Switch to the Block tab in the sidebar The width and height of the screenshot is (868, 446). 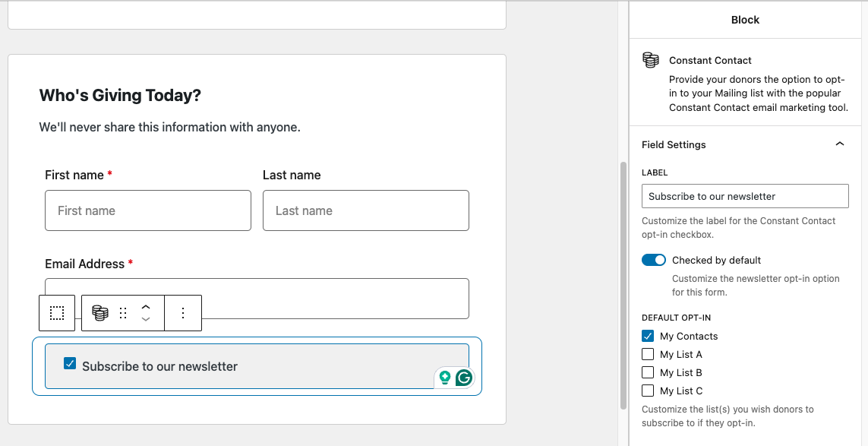[745, 20]
